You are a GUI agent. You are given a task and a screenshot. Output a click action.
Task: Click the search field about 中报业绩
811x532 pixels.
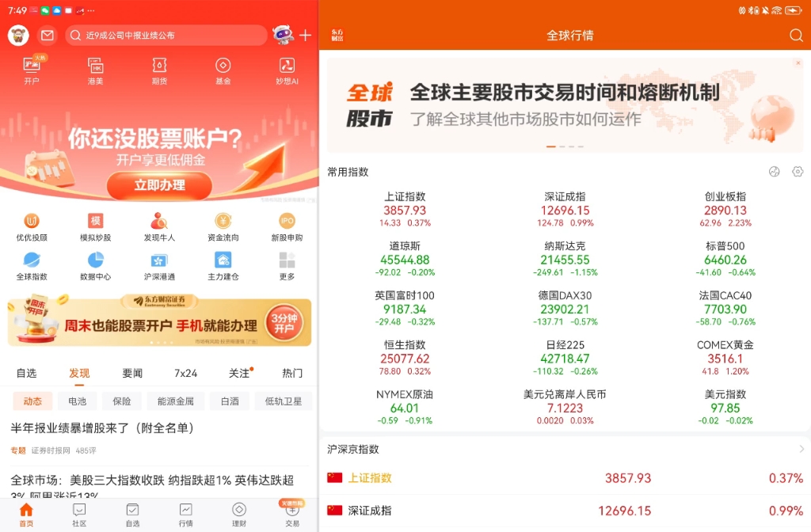[x=166, y=35]
